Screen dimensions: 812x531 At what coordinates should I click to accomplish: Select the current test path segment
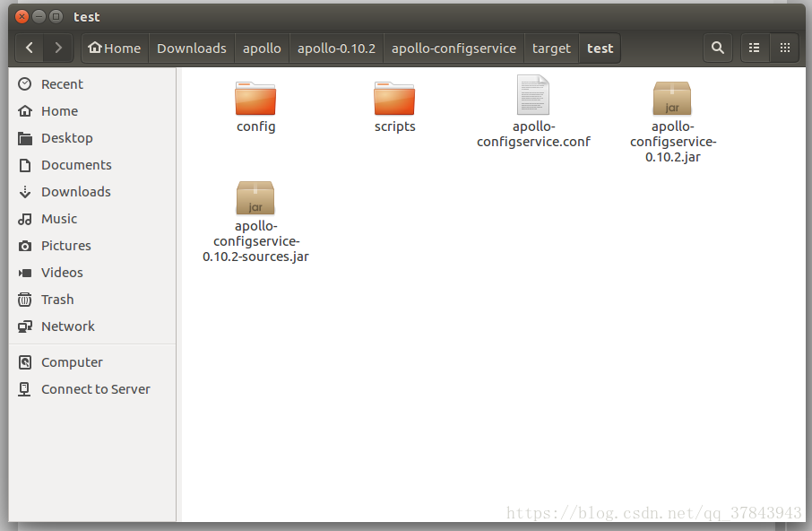click(600, 48)
